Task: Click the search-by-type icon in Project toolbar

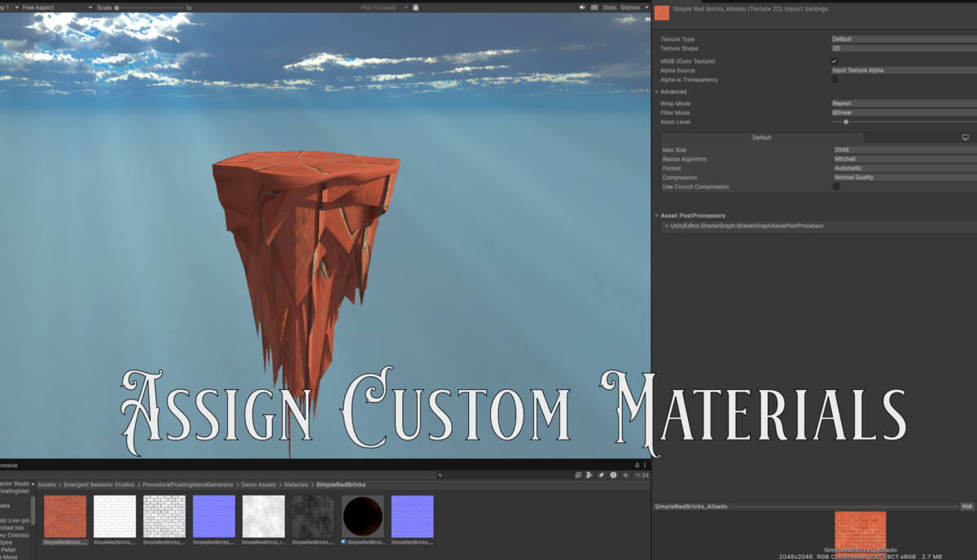Action: (x=589, y=475)
